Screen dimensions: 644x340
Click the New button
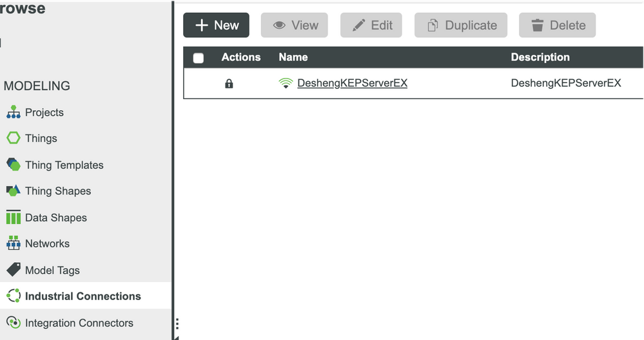(x=216, y=25)
